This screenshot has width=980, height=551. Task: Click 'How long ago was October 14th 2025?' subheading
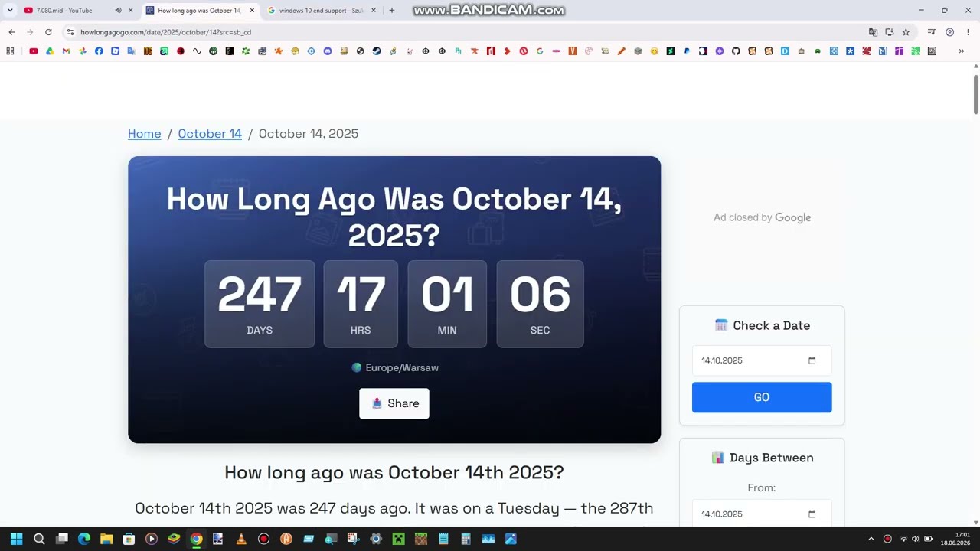394,473
